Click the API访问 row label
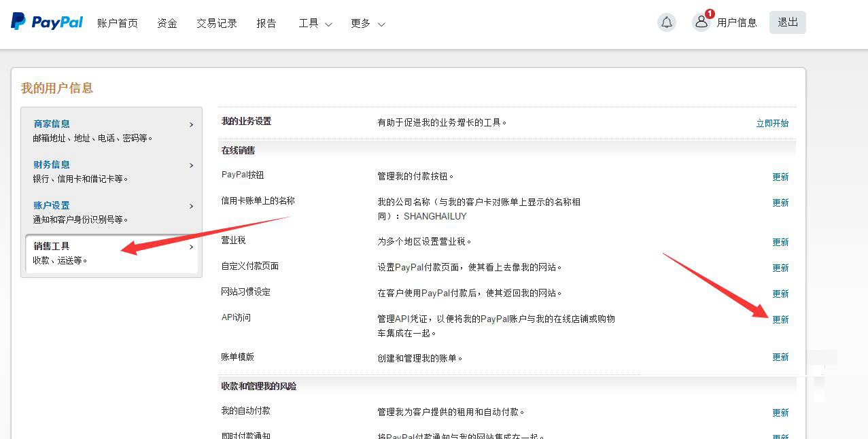The width and height of the screenshot is (868, 439). pyautogui.click(x=236, y=317)
